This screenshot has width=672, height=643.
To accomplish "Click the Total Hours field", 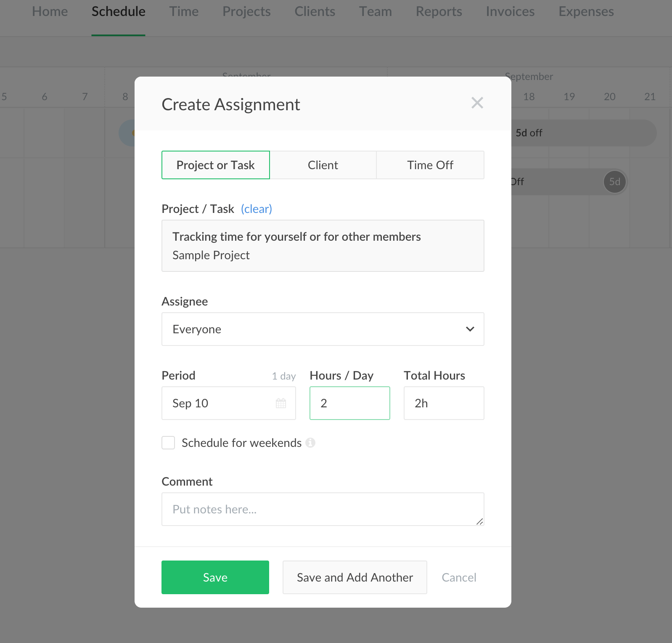I will tap(444, 403).
